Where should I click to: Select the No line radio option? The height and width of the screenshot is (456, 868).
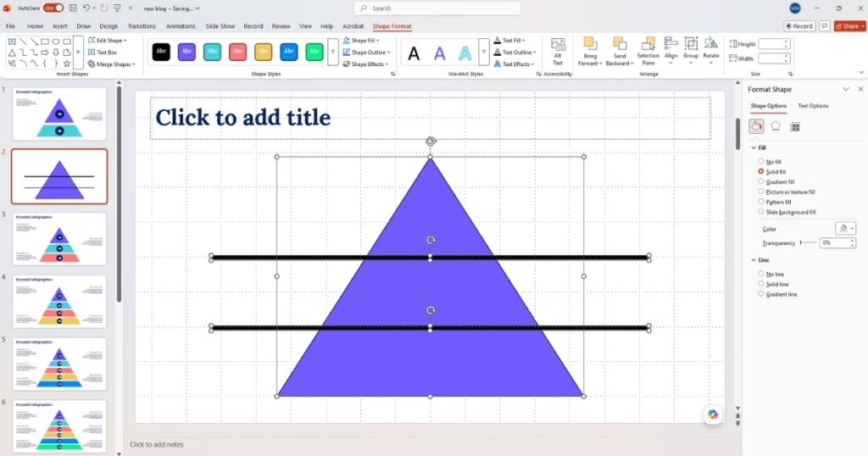(x=761, y=274)
